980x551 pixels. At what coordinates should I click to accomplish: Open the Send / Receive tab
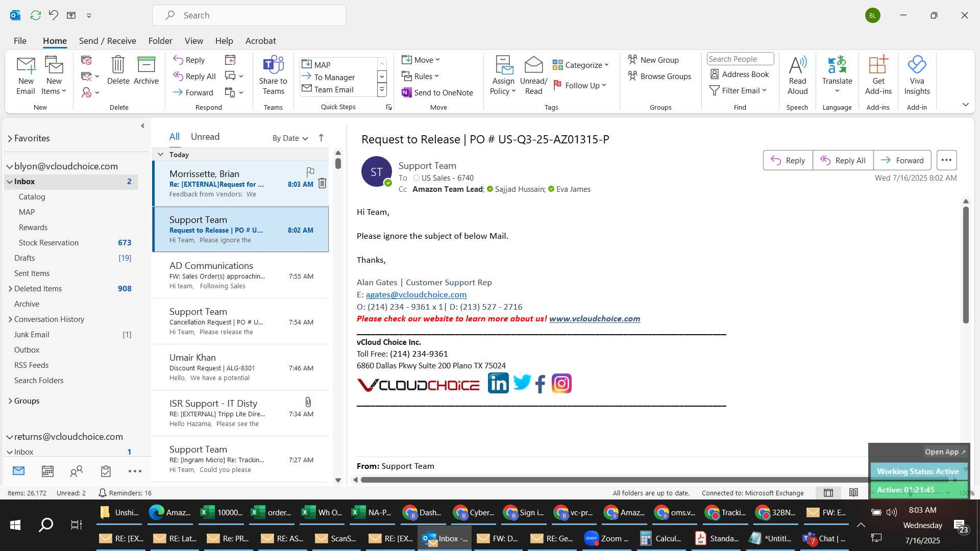coord(107,41)
